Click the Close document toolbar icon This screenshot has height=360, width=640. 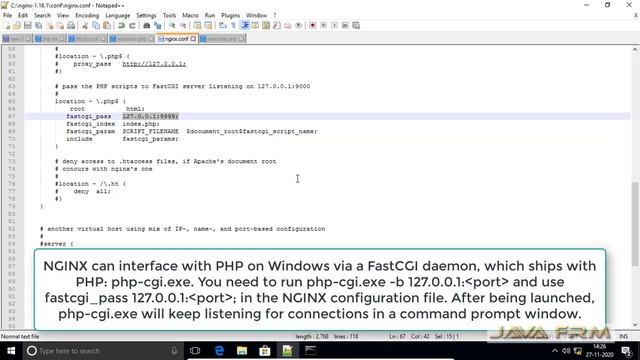point(49,25)
